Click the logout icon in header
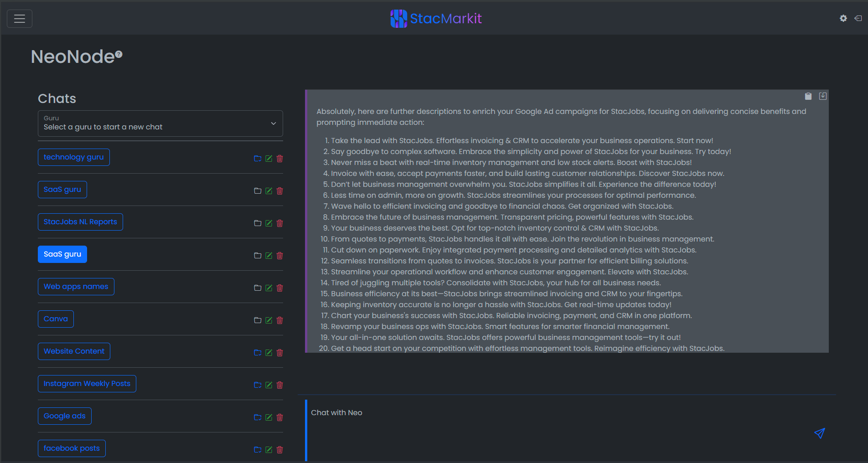868x463 pixels. 858,18
